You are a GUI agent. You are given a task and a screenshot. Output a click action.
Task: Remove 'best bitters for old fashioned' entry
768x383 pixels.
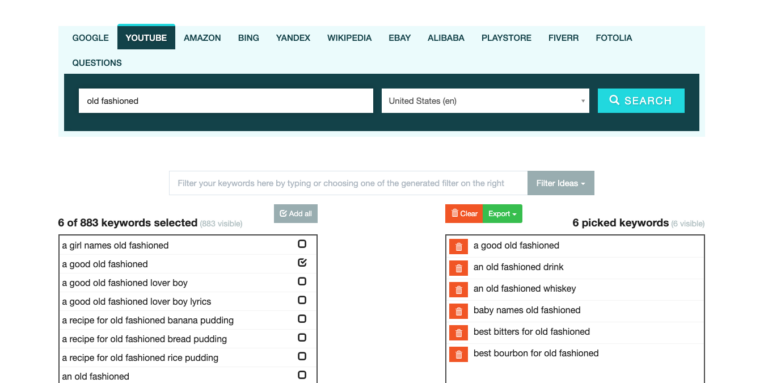click(x=458, y=333)
